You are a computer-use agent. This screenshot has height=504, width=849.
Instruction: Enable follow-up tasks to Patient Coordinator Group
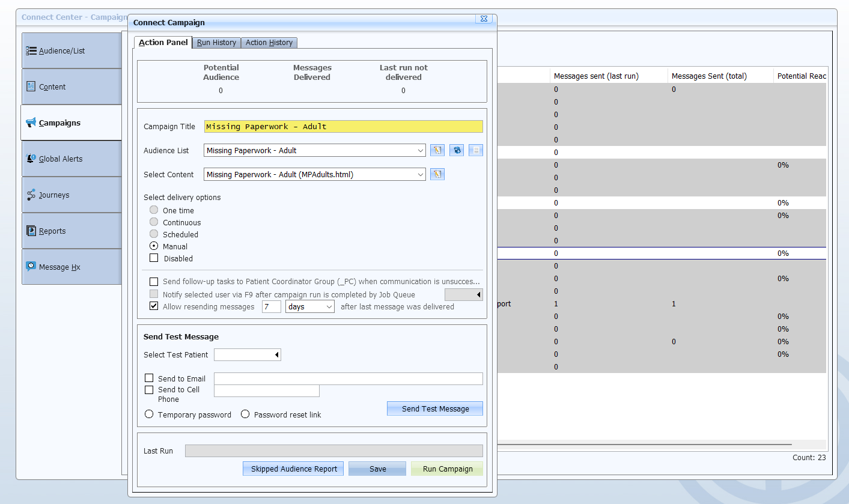coord(154,282)
